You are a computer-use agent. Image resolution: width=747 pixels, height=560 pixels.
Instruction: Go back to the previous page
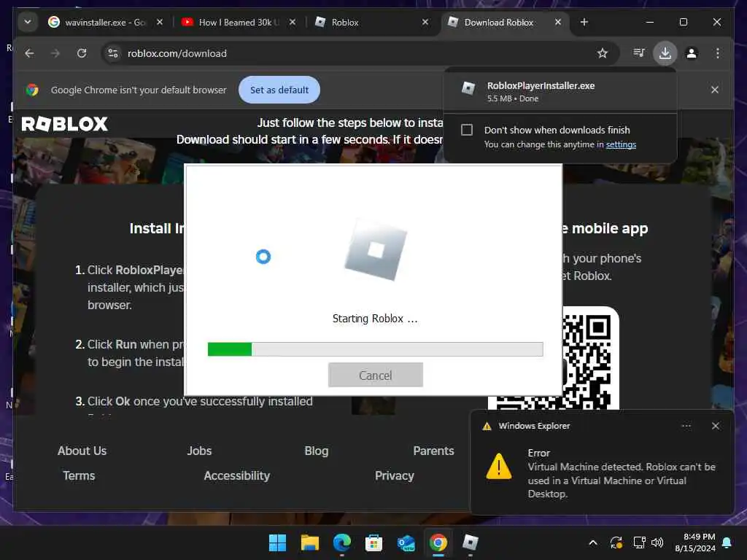(x=29, y=53)
